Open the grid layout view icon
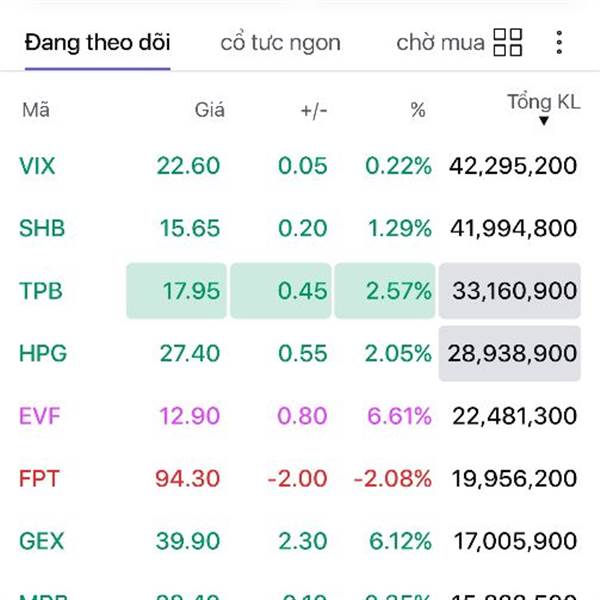Screen dimensions: 600x600 click(508, 42)
